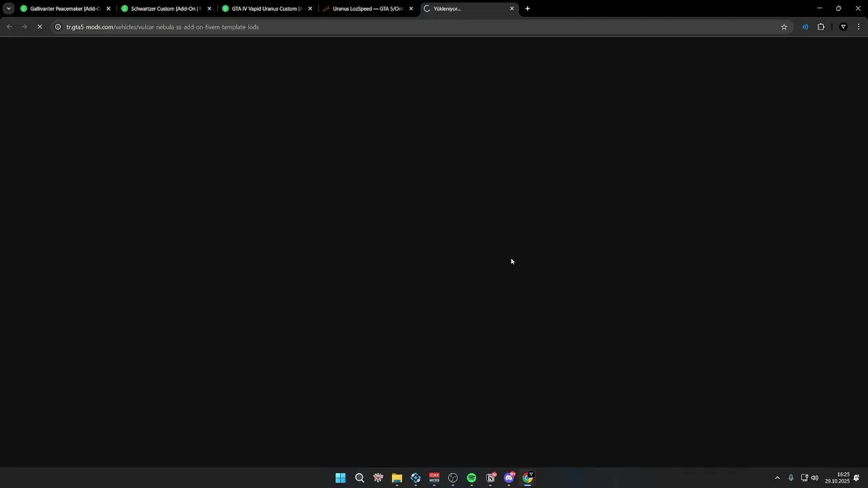Open Spotify from taskbar

point(471,478)
